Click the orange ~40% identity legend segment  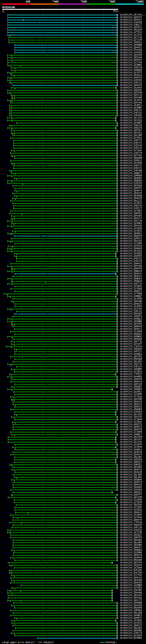point(45,4)
